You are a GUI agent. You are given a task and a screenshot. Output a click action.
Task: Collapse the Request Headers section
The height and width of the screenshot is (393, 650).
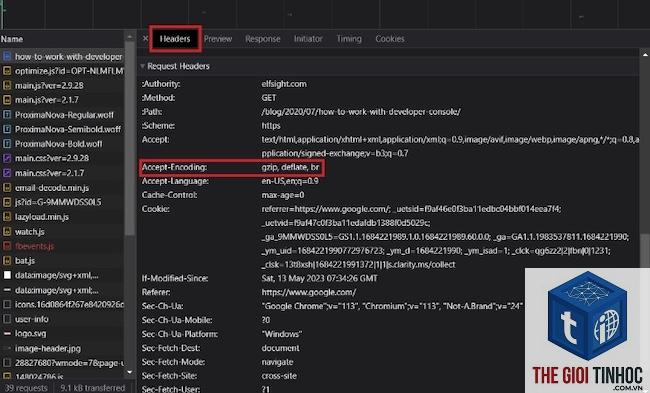pyautogui.click(x=143, y=66)
